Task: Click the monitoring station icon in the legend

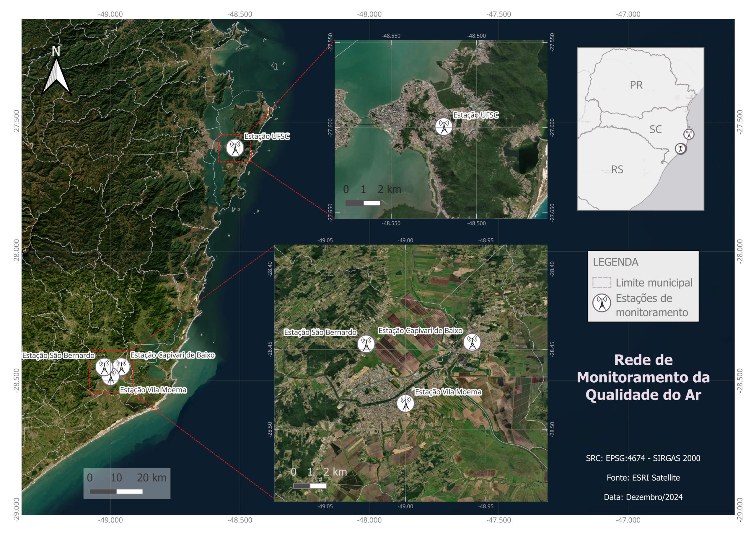Action: pyautogui.click(x=602, y=303)
